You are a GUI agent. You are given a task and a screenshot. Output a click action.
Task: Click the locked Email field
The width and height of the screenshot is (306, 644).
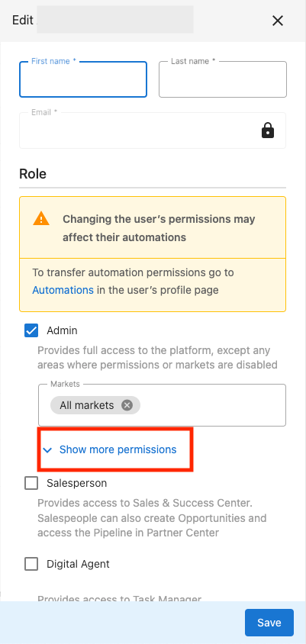153,130
